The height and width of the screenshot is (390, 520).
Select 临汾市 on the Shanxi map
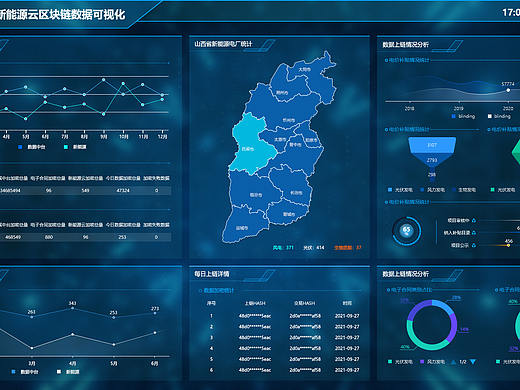256,195
